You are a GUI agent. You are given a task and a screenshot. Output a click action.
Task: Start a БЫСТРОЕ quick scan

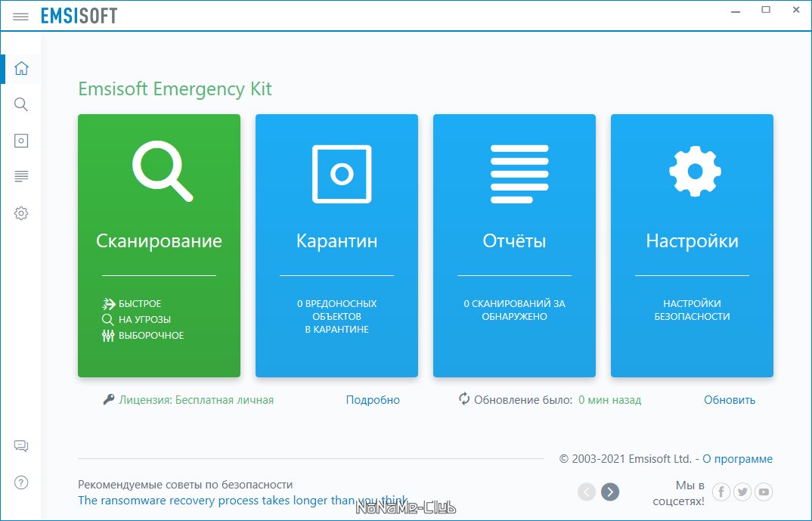click(140, 303)
